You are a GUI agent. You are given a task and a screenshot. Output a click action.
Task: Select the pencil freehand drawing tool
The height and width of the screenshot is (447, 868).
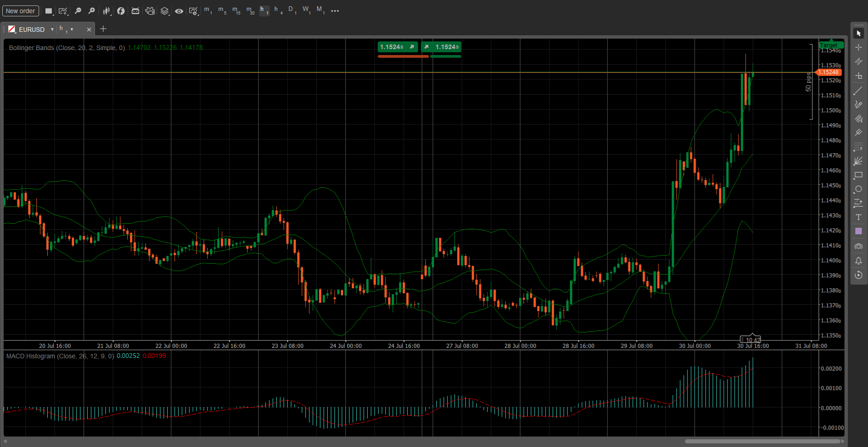click(858, 105)
